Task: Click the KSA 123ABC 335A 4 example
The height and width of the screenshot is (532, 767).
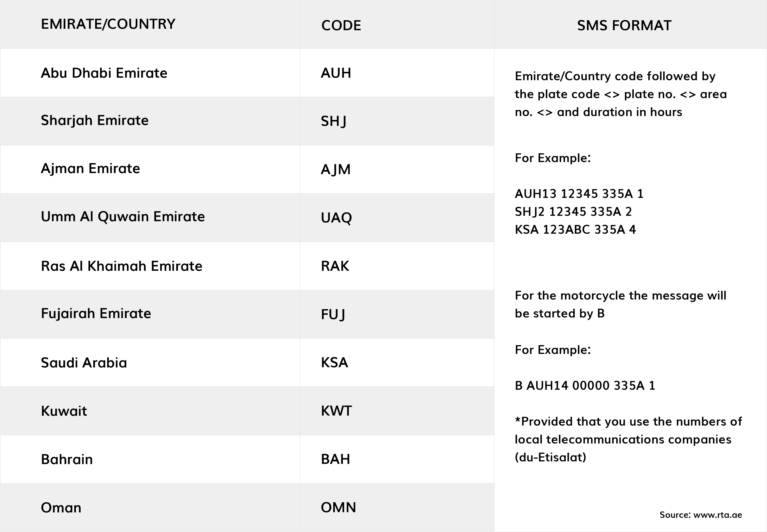Action: click(575, 230)
